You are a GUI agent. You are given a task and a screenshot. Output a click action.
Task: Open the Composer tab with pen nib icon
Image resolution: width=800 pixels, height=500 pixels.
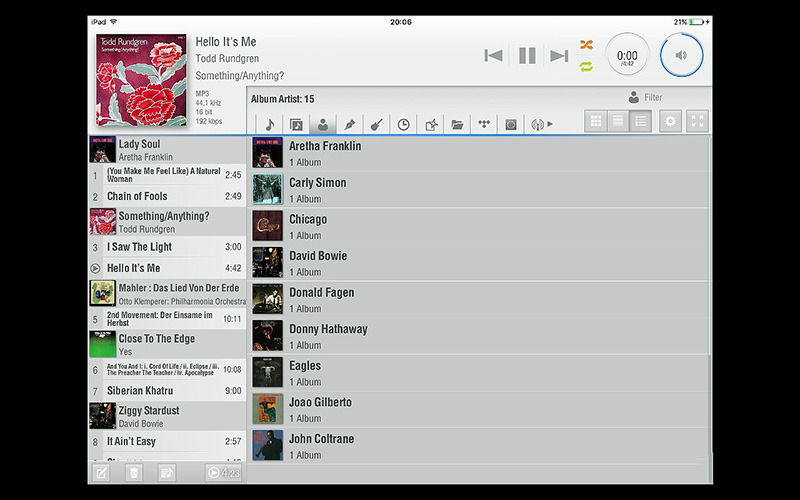[x=349, y=124]
